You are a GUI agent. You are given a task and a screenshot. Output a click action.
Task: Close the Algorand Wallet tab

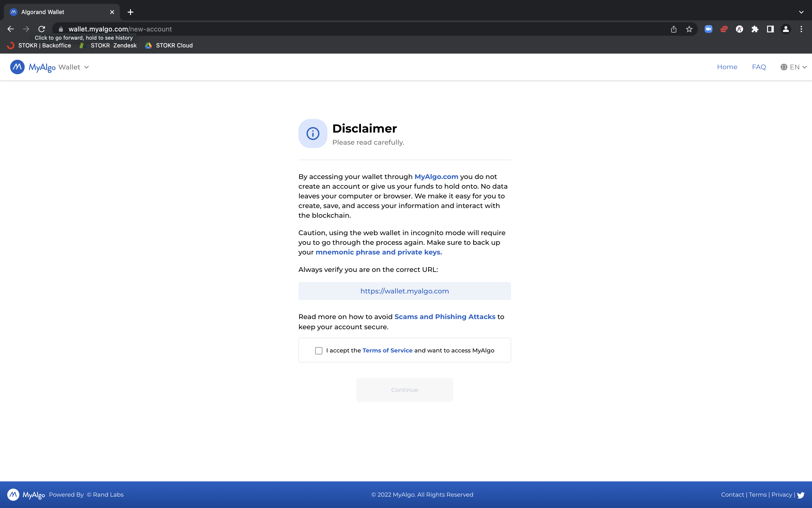point(112,12)
